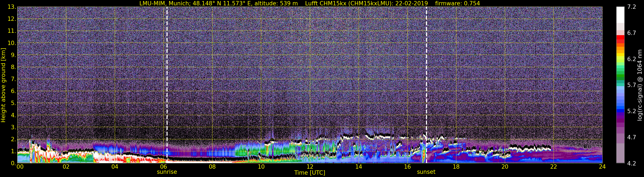Click the y-axis tick label 12.
The height and width of the screenshot is (177, 644).
tap(12, 19)
